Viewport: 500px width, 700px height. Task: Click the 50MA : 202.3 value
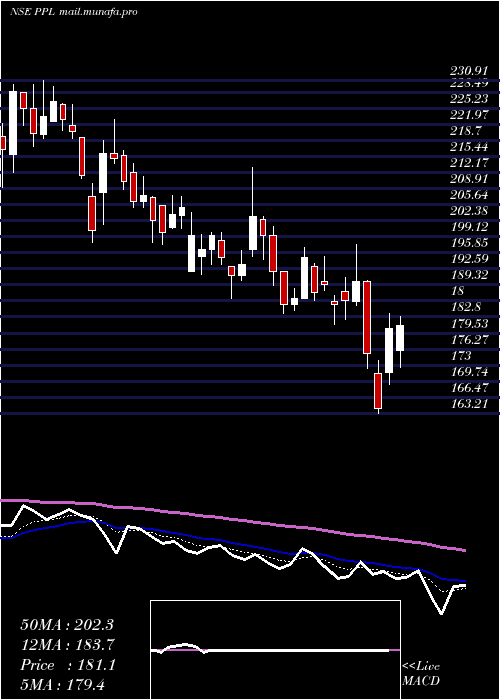[x=68, y=625]
